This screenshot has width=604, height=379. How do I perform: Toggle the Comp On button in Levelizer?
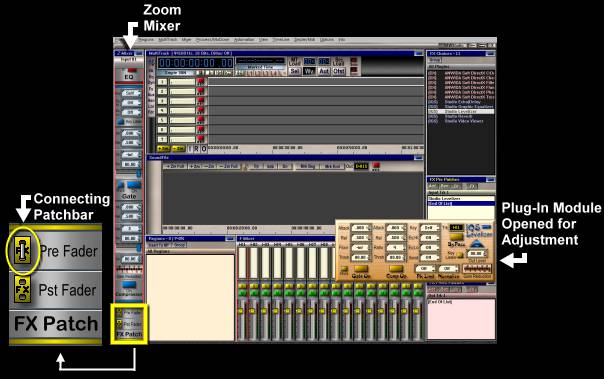396,268
